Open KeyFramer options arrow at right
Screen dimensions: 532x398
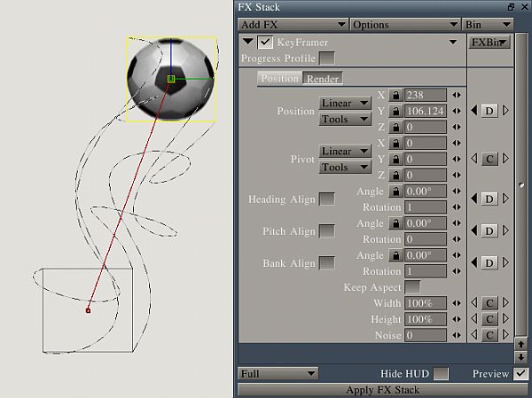pyautogui.click(x=453, y=42)
